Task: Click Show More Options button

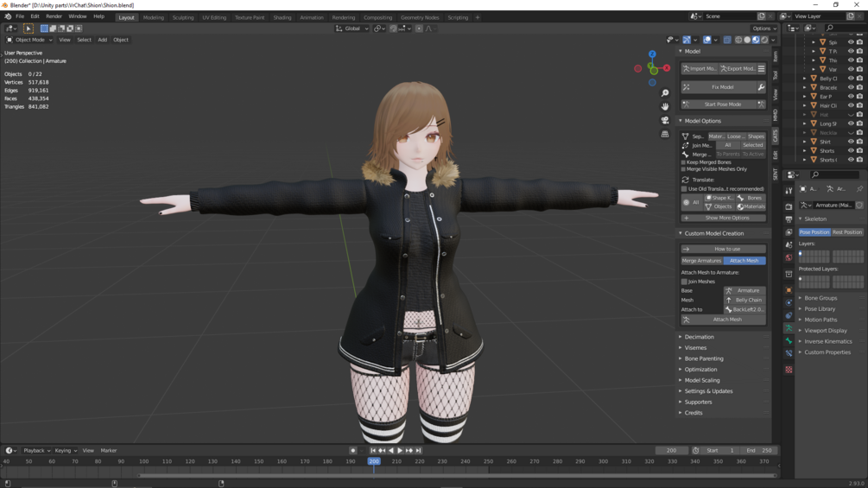Action: [724, 218]
